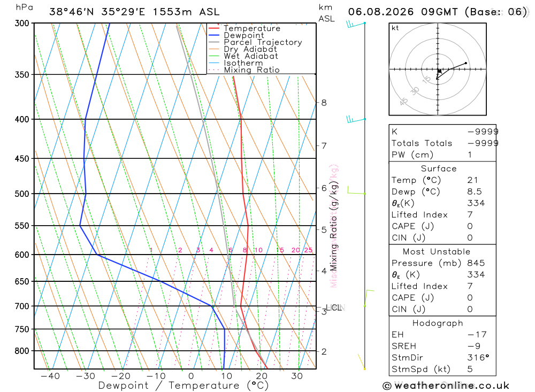The width and height of the screenshot is (535, 392).
Task: Select the hodograph circular plot
Action: pyautogui.click(x=438, y=70)
